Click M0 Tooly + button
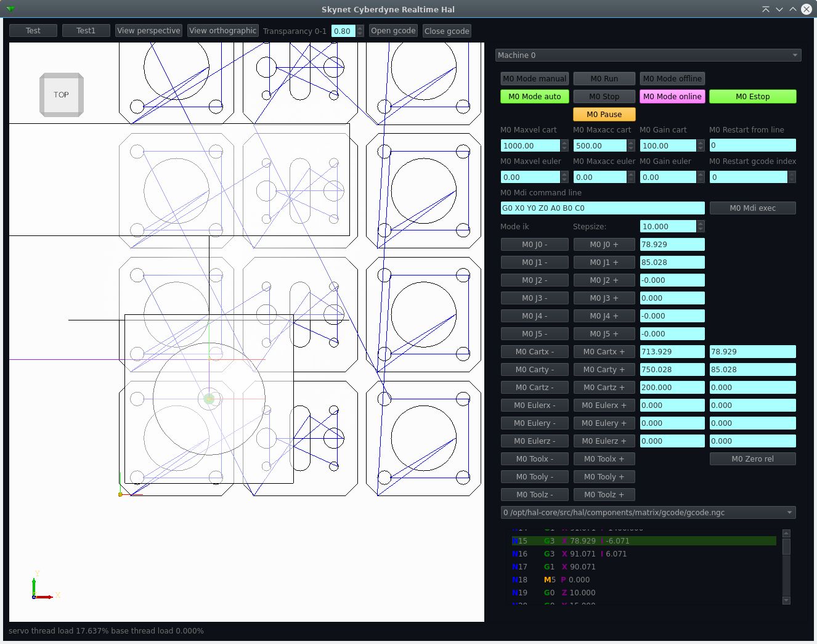The width and height of the screenshot is (817, 644). 604,476
